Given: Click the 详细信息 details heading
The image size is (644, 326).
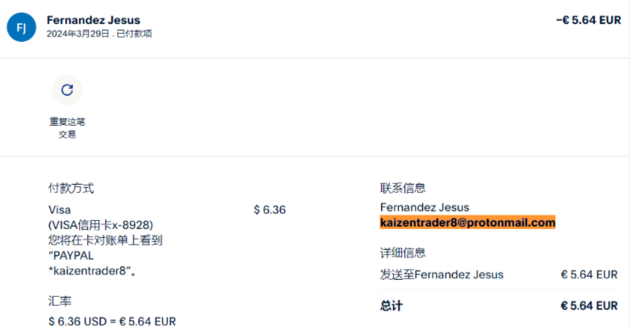Looking at the screenshot, I should [403, 253].
